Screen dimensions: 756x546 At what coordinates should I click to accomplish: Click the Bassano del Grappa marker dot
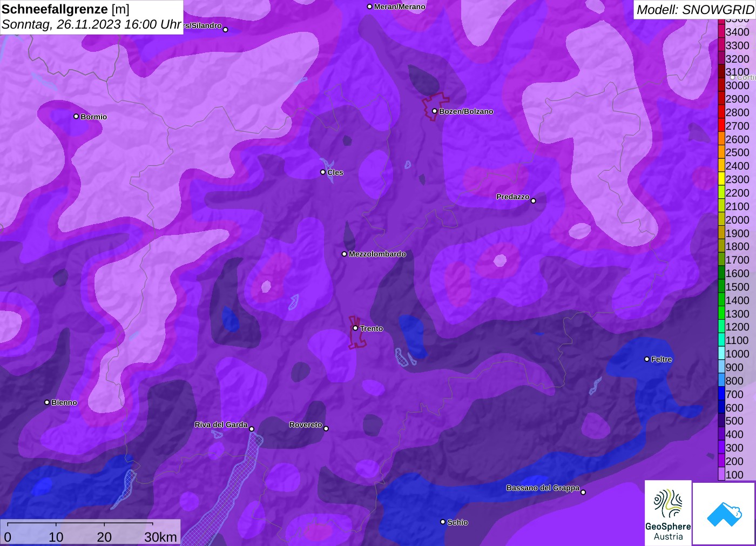pyautogui.click(x=583, y=492)
